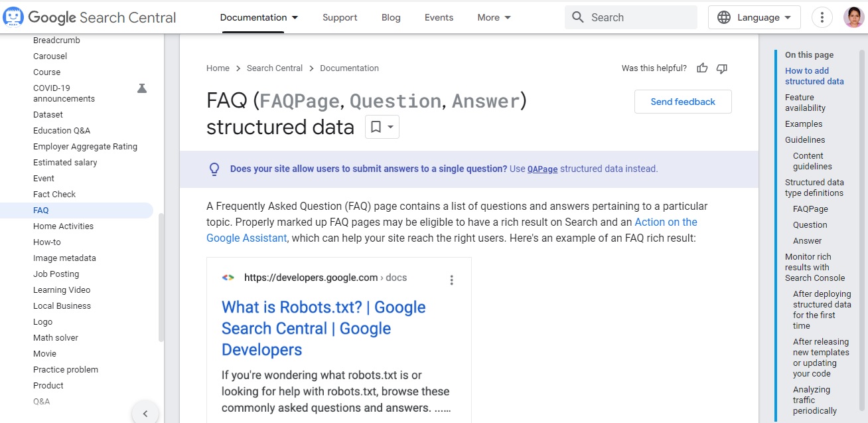Jump to Structured data type definitions

point(814,188)
